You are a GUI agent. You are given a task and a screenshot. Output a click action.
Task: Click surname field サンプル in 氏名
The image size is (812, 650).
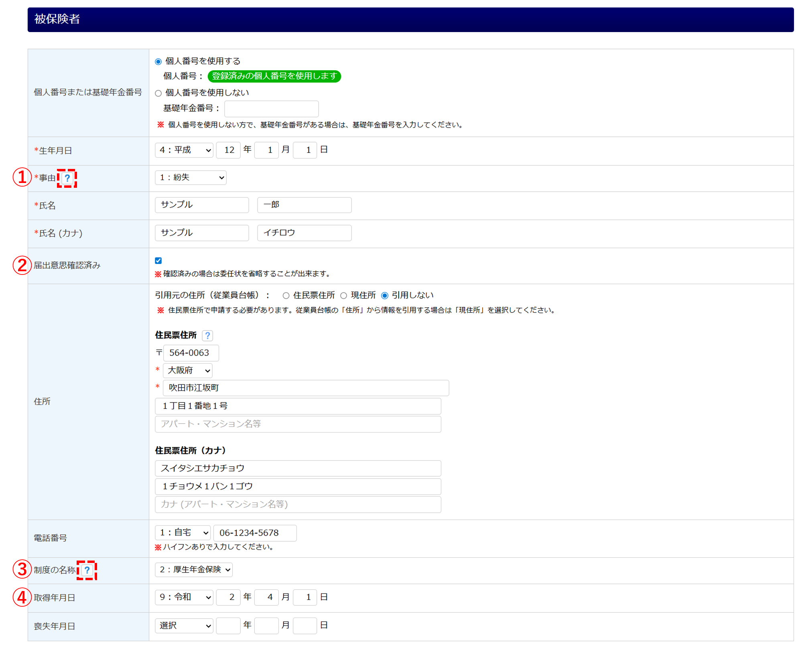[202, 205]
